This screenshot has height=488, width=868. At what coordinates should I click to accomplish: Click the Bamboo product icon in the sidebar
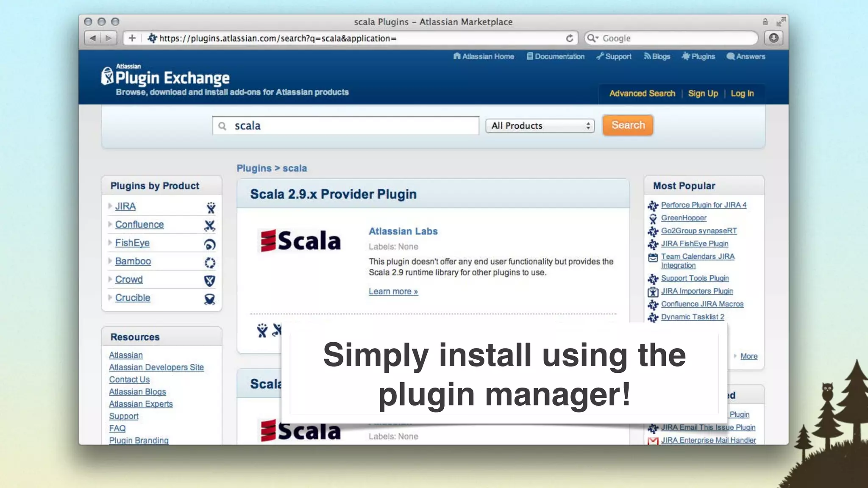tap(210, 263)
